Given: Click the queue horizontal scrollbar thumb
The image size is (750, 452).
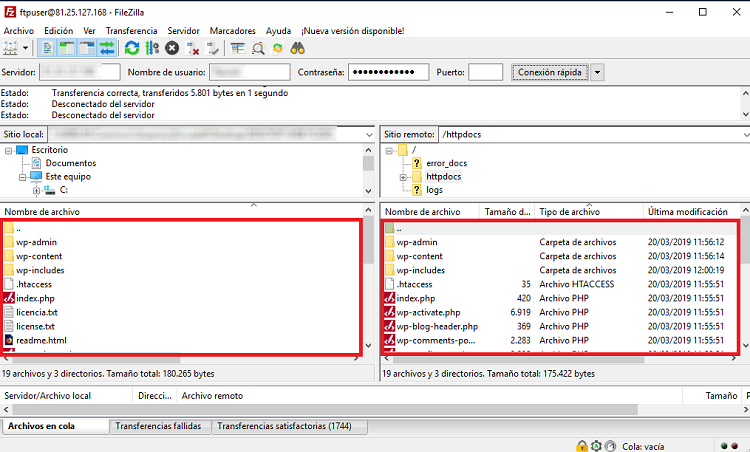Looking at the screenshot, I should (x=325, y=409).
